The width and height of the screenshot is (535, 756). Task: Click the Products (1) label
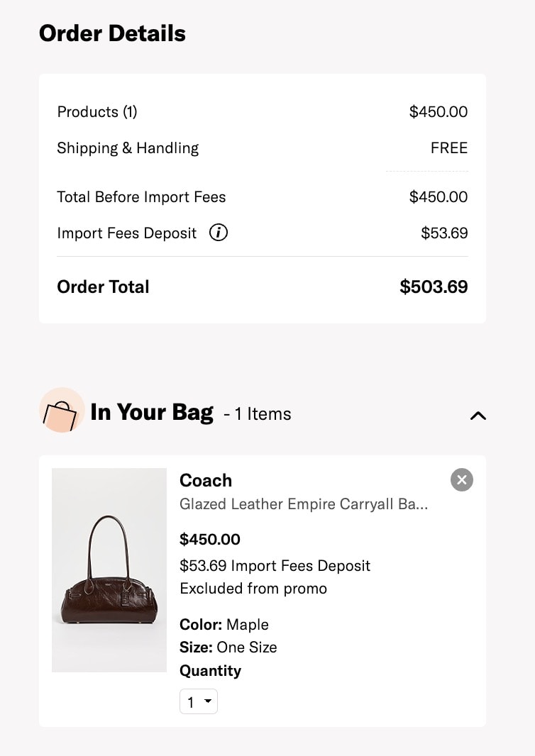(97, 112)
